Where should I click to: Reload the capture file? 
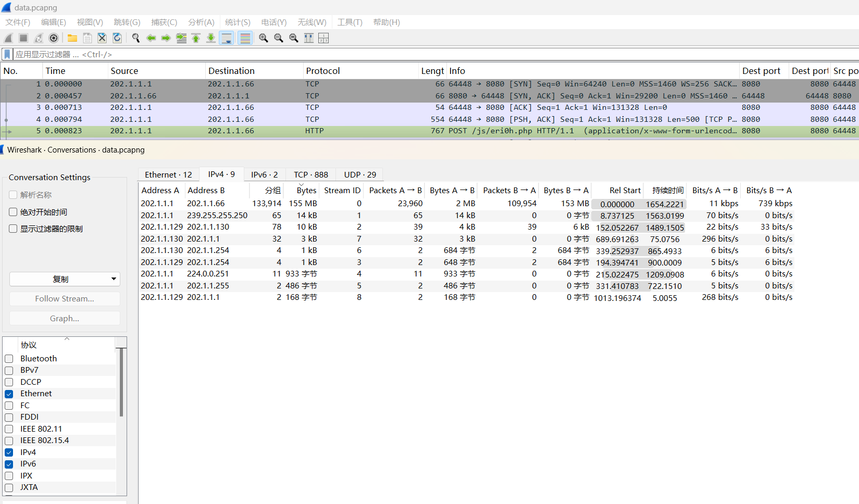pos(117,38)
